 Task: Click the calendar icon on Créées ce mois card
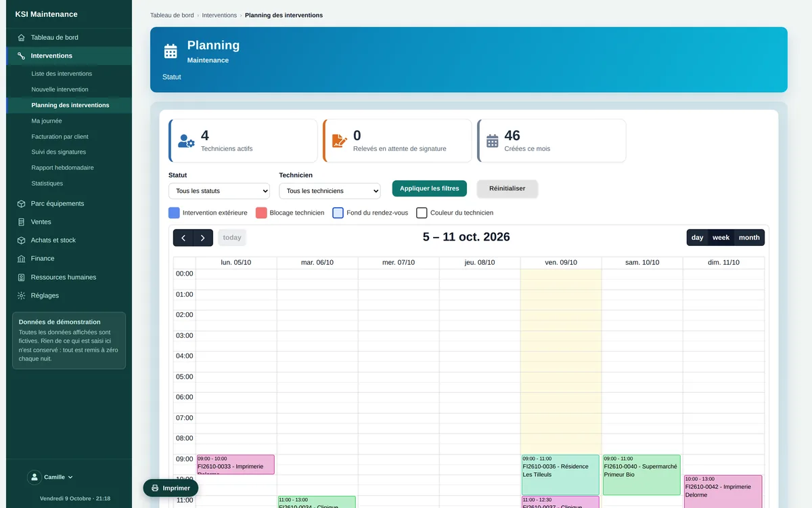[x=493, y=141]
